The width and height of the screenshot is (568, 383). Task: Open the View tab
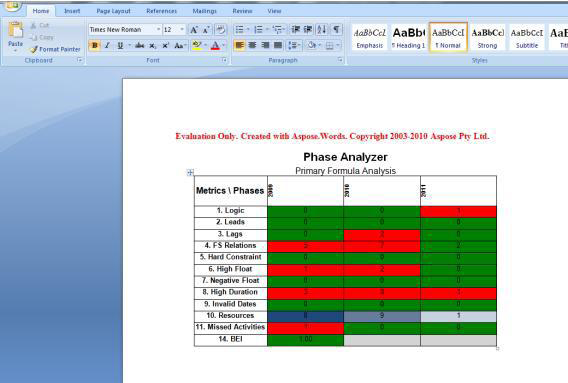point(274,11)
